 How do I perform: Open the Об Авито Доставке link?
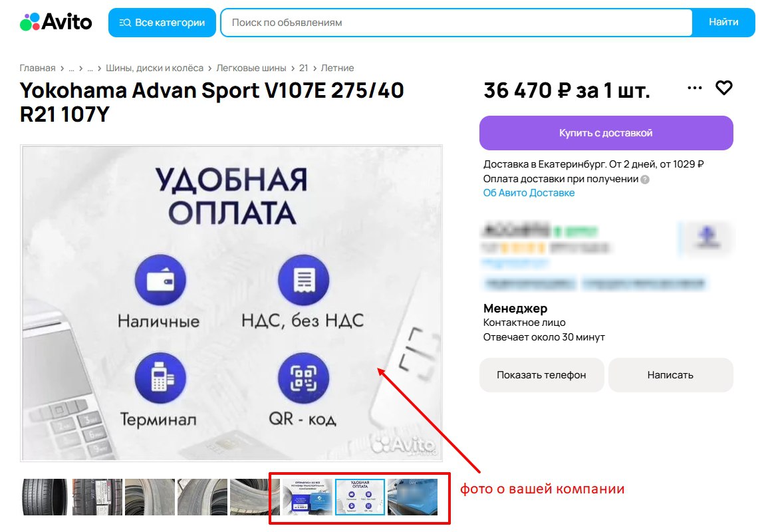click(529, 193)
